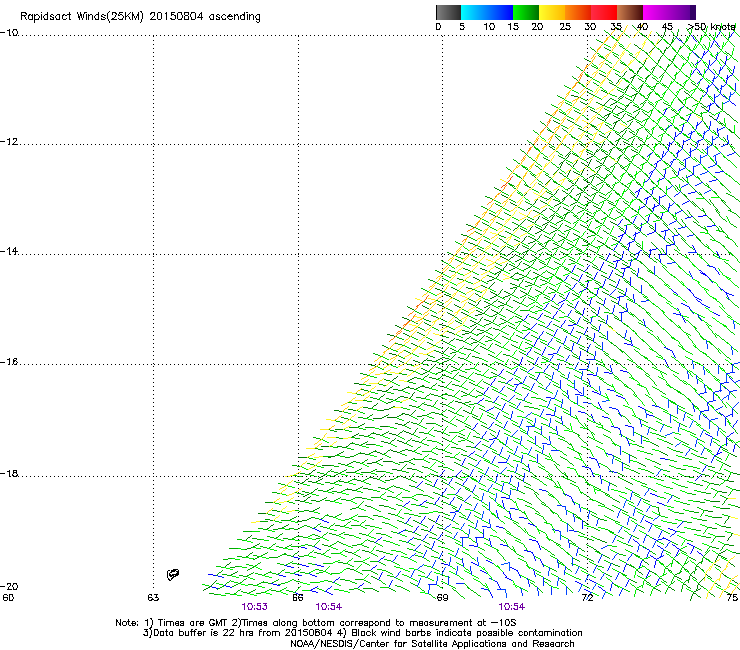Click the longitude label '63'
This screenshot has height=650, width=740.
click(153, 598)
